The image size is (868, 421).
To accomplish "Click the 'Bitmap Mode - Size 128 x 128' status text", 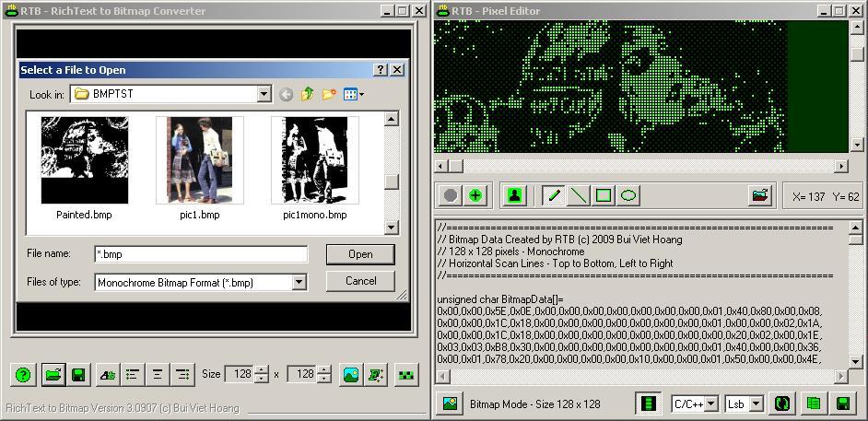I will click(534, 403).
